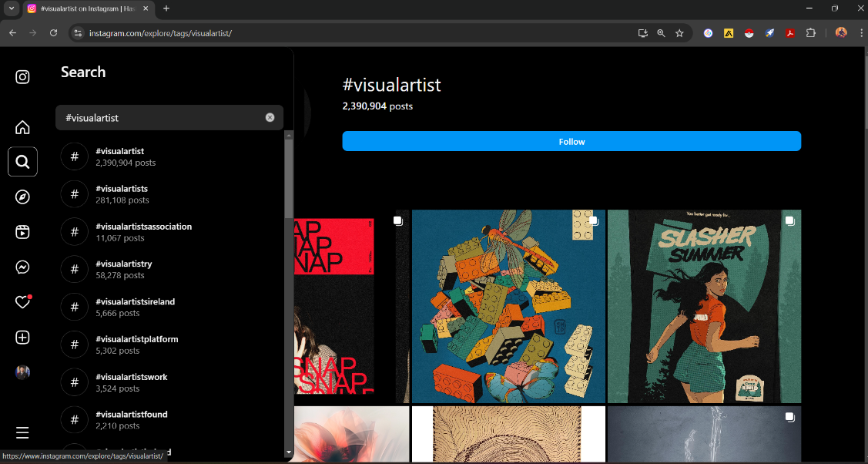Click the Follow hashtag button

571,142
